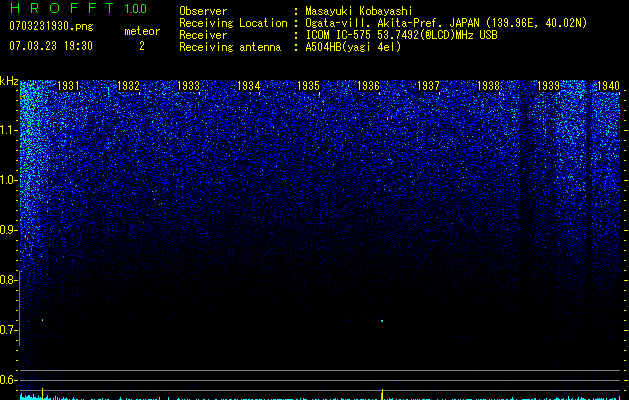Image resolution: width=629 pixels, height=400 pixels.
Task: Click the yellow meteor tick below 1936
Action: 382,394
